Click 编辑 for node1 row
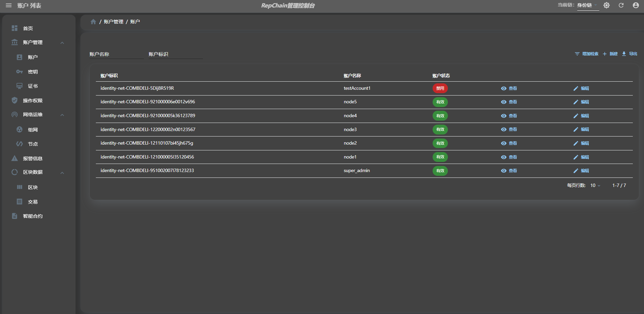The height and width of the screenshot is (314, 644). pyautogui.click(x=581, y=157)
